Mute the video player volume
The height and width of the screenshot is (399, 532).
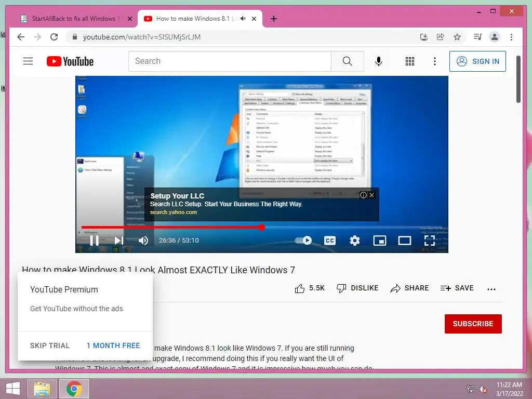[x=143, y=241]
